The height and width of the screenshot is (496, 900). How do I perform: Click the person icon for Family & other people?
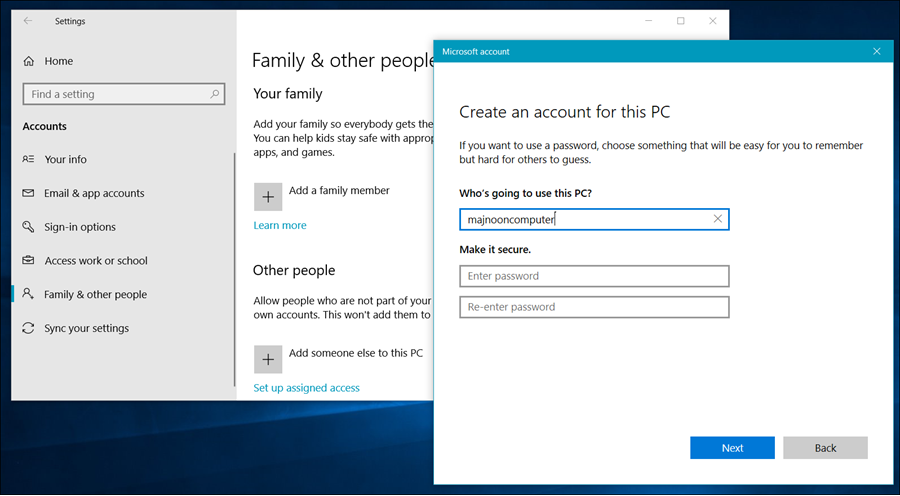tap(28, 294)
